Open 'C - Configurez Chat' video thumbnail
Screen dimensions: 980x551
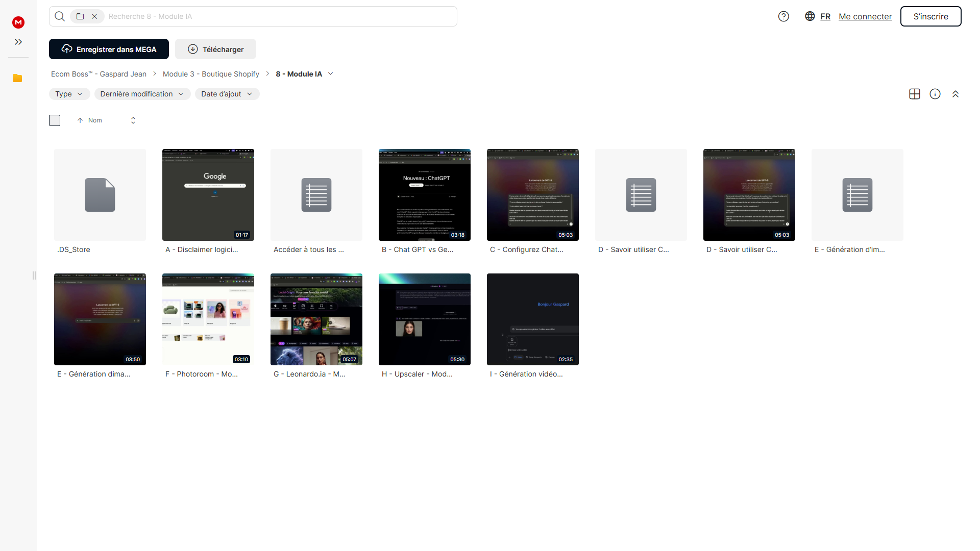[x=533, y=195]
